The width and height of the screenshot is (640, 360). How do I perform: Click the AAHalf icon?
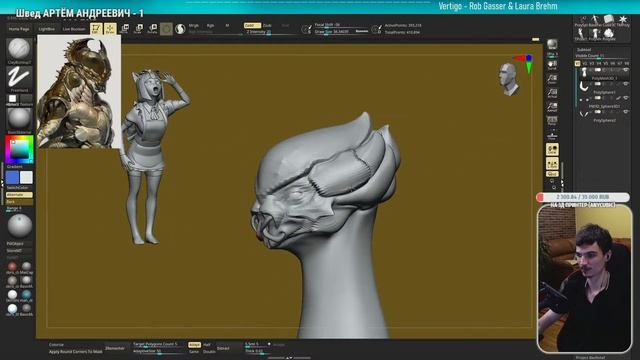552,107
